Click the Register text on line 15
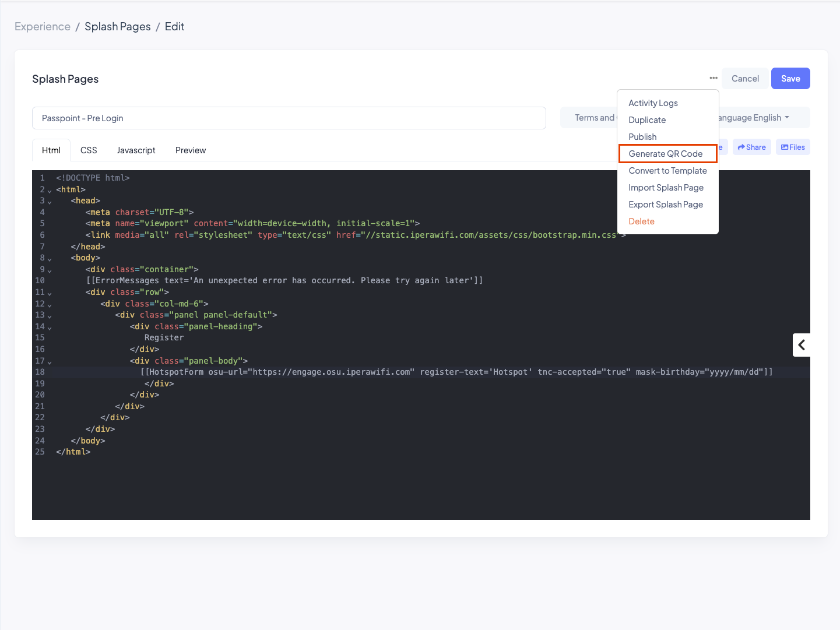This screenshot has width=840, height=630. (x=164, y=337)
